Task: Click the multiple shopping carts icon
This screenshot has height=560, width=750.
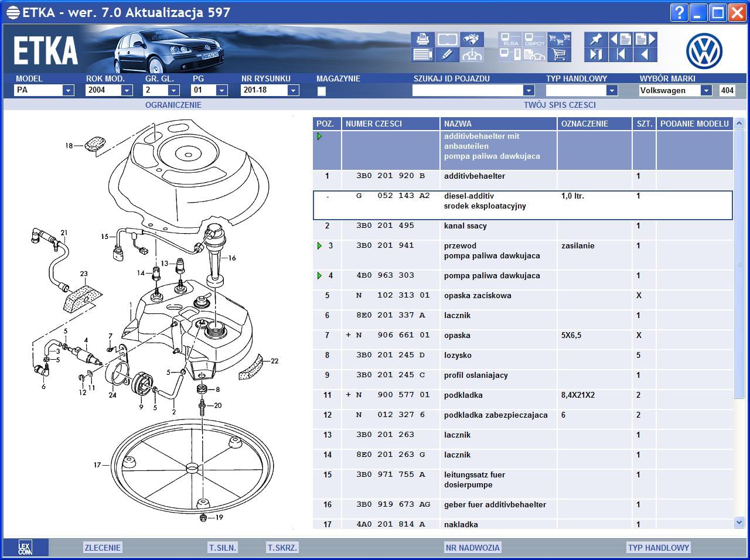Action: (560, 39)
